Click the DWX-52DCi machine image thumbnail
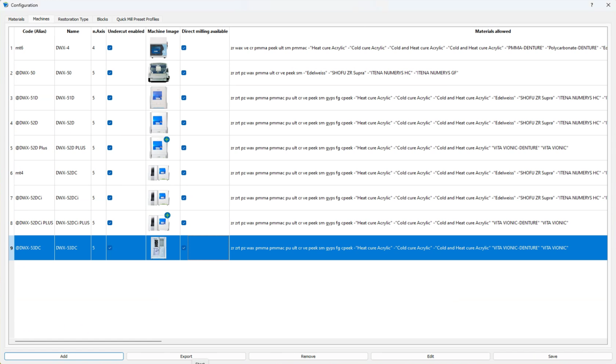This screenshot has width=616, height=364. (x=159, y=198)
